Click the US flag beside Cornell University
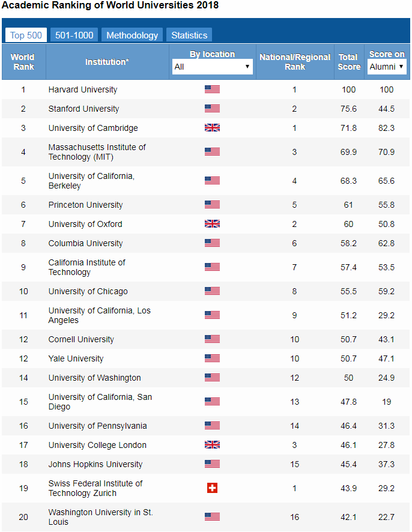This screenshot has height=532, width=412. tap(212, 339)
